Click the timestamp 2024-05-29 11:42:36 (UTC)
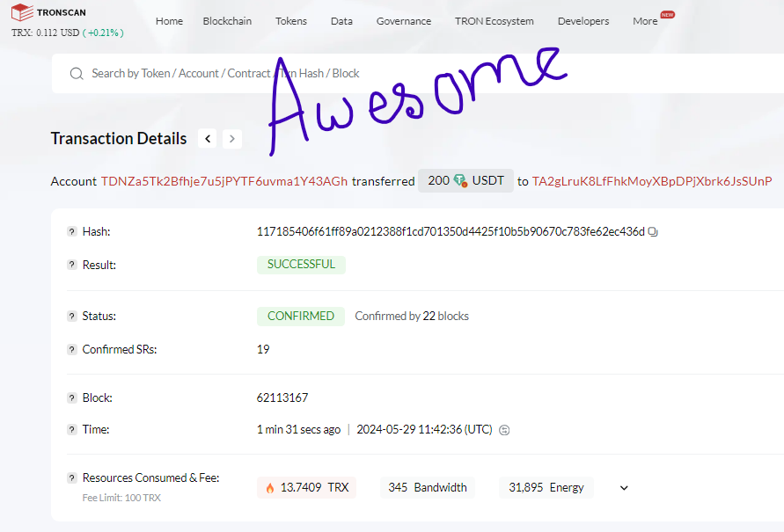 424,430
